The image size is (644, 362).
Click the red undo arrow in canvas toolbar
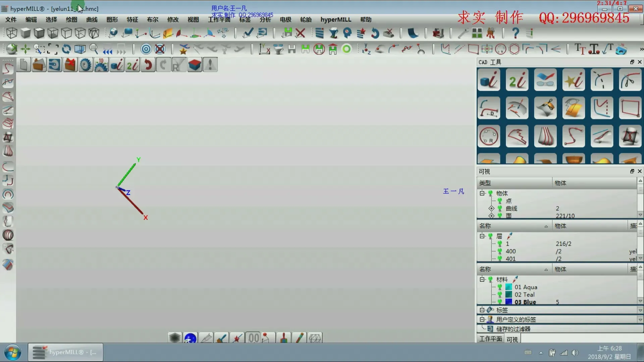[148, 65]
